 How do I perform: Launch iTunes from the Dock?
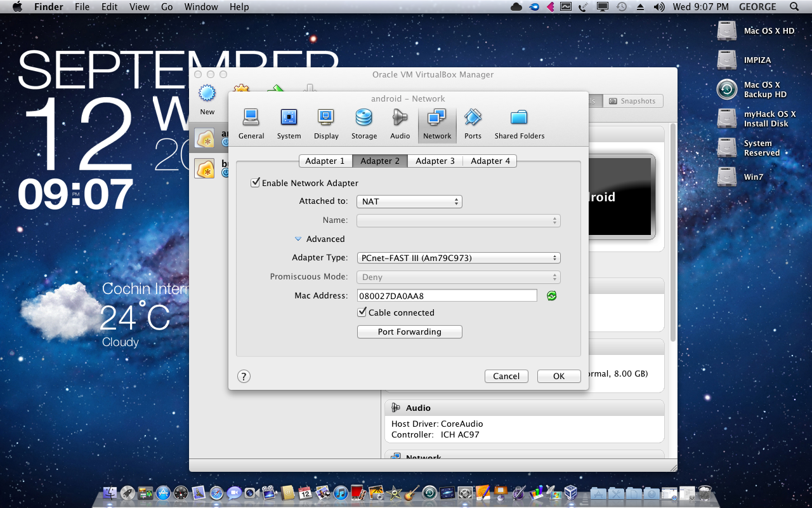[341, 493]
